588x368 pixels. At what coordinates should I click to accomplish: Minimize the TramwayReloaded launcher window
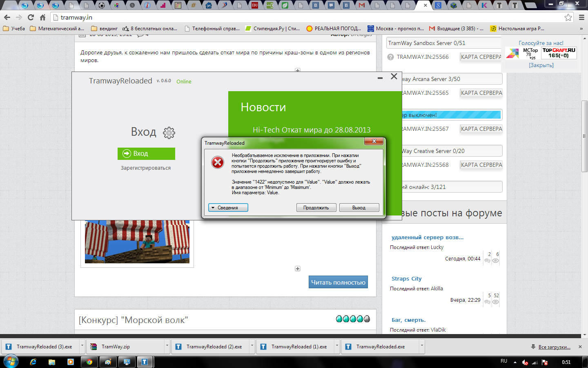point(380,78)
